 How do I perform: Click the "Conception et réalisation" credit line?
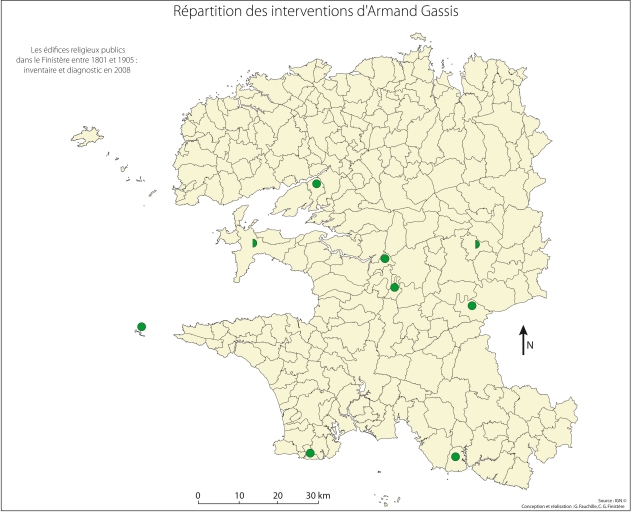click(x=573, y=506)
